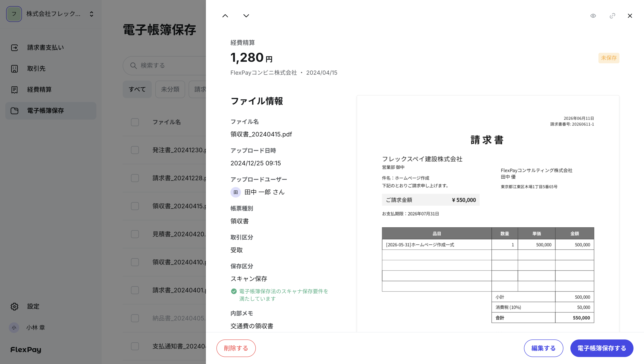644x364 pixels.
Task: Click the 電子帳簿保存 folder icon
Action: tap(14, 111)
